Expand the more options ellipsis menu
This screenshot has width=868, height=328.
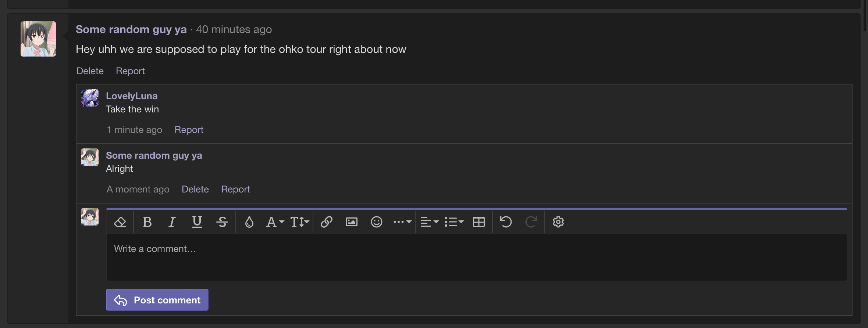402,222
